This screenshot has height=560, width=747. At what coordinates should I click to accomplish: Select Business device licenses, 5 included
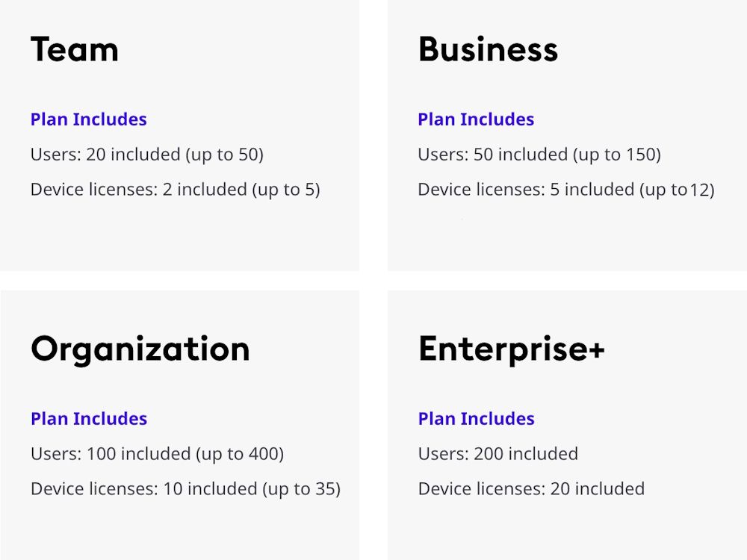click(565, 190)
